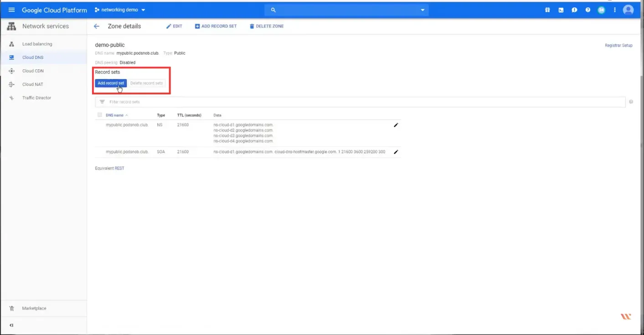This screenshot has width=644, height=335.
Task: Open Marketplace in the sidebar
Action: 34,309
